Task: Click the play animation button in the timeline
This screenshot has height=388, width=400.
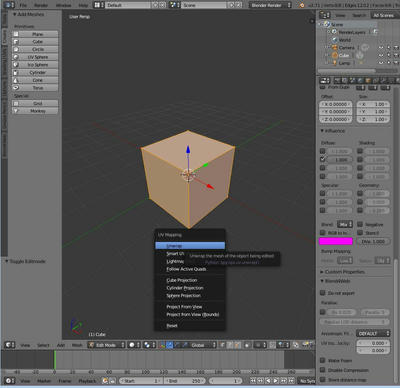Action: [276, 380]
